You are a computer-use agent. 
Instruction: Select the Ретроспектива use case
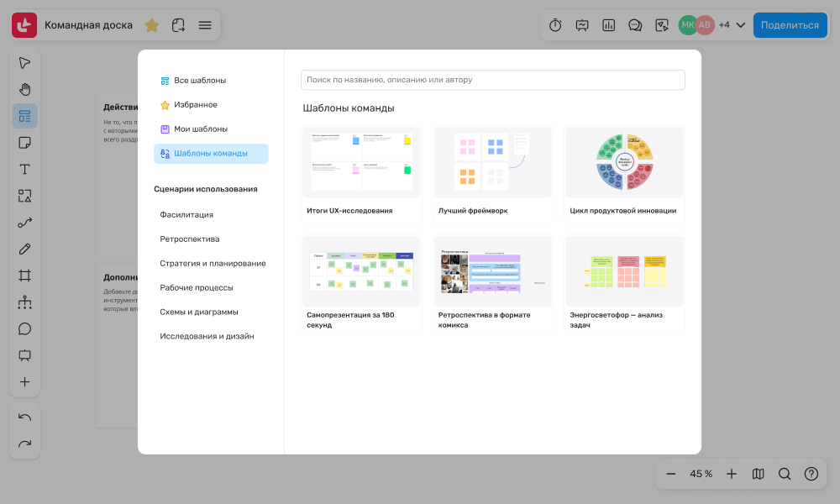coord(190,239)
